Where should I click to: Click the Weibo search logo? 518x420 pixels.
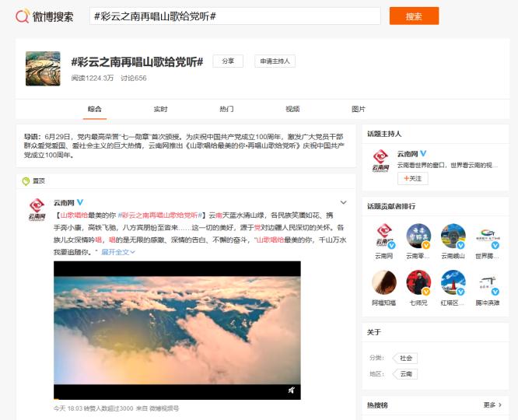[45, 16]
